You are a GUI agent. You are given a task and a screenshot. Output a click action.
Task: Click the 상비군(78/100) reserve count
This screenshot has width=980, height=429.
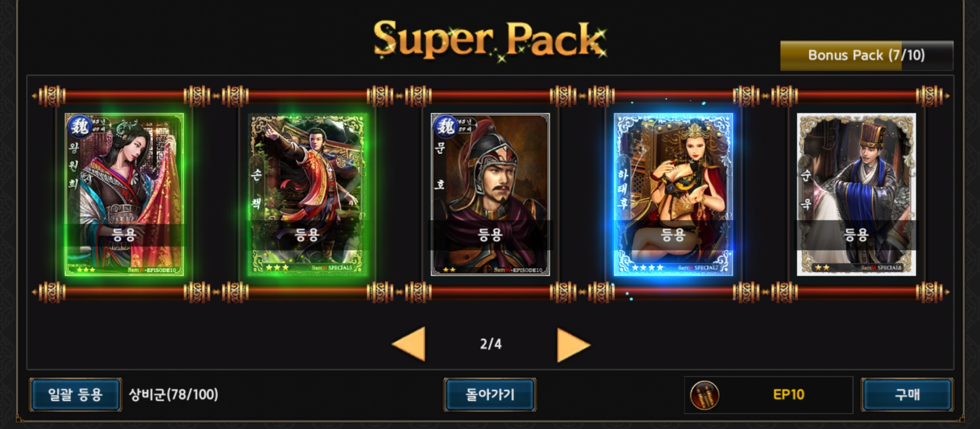pyautogui.click(x=174, y=395)
